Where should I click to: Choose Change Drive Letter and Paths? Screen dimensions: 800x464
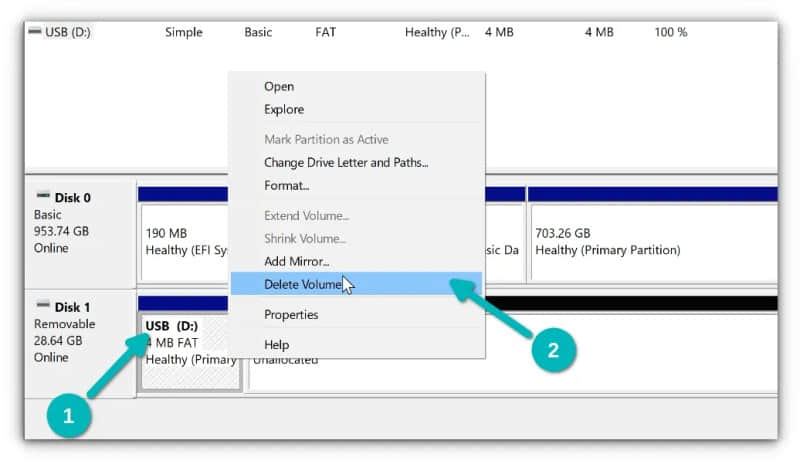point(346,162)
